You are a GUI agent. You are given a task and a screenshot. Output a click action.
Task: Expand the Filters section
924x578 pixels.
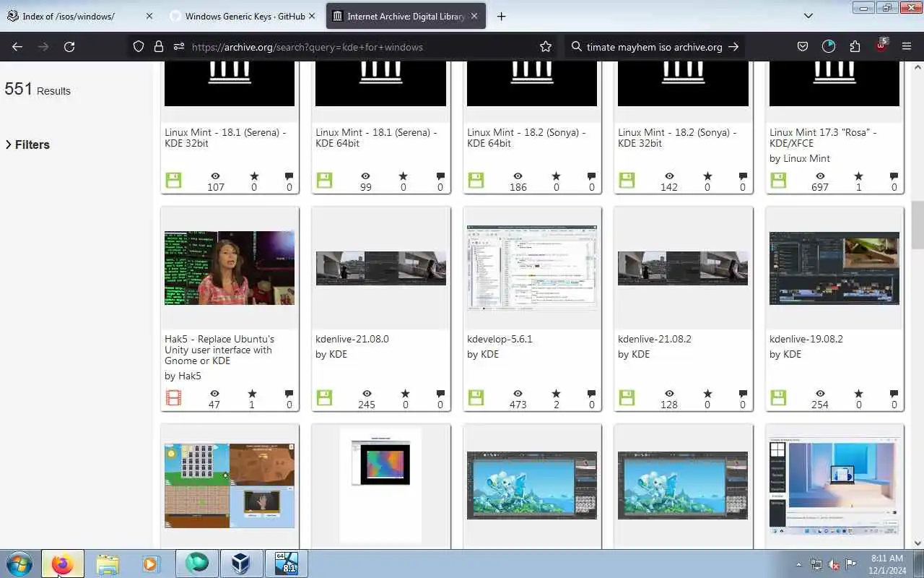point(27,144)
